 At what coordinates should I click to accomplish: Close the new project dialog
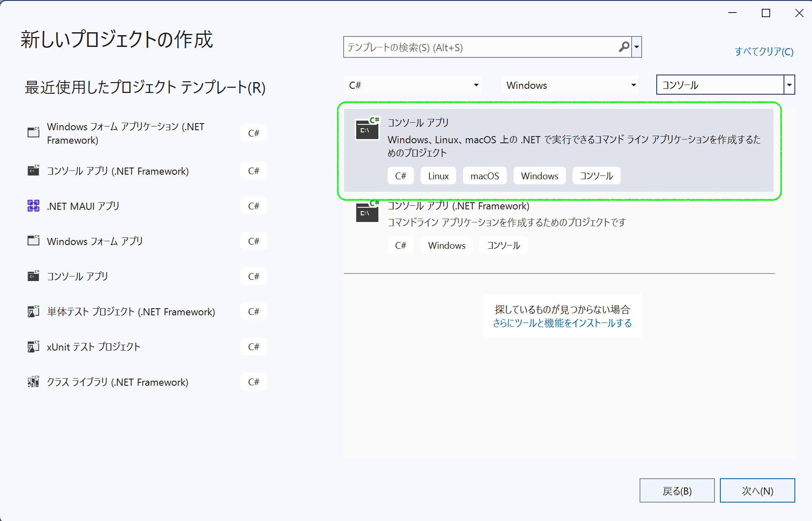pyautogui.click(x=799, y=13)
